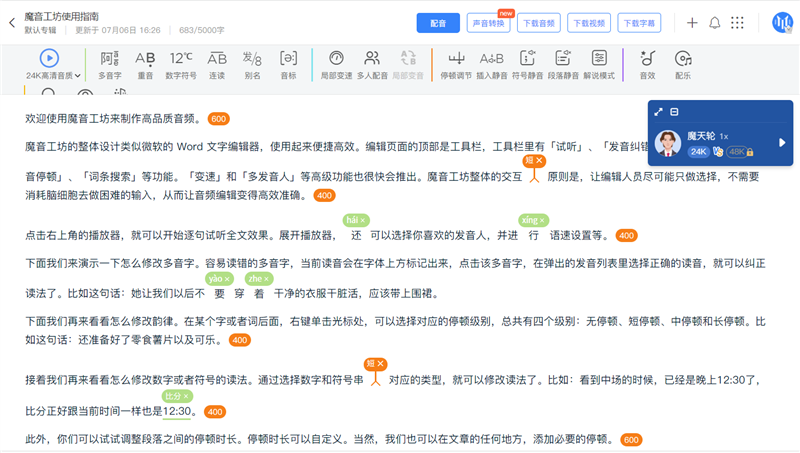The image size is (800, 453).
Task: Select the 24K quality badge
Action: (698, 152)
